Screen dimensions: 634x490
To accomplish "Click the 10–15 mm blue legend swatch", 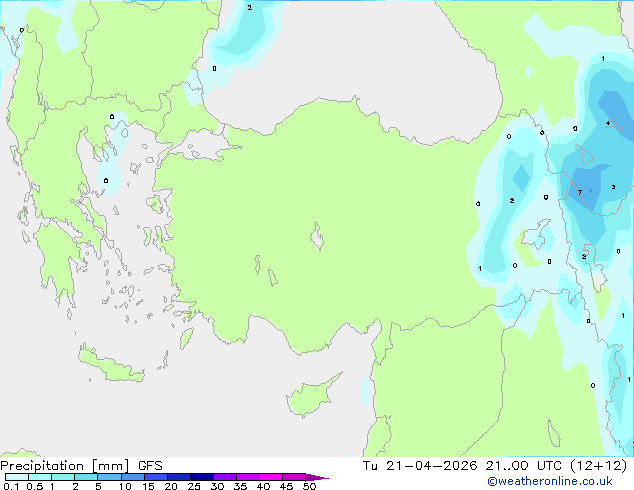I will point(132,477).
